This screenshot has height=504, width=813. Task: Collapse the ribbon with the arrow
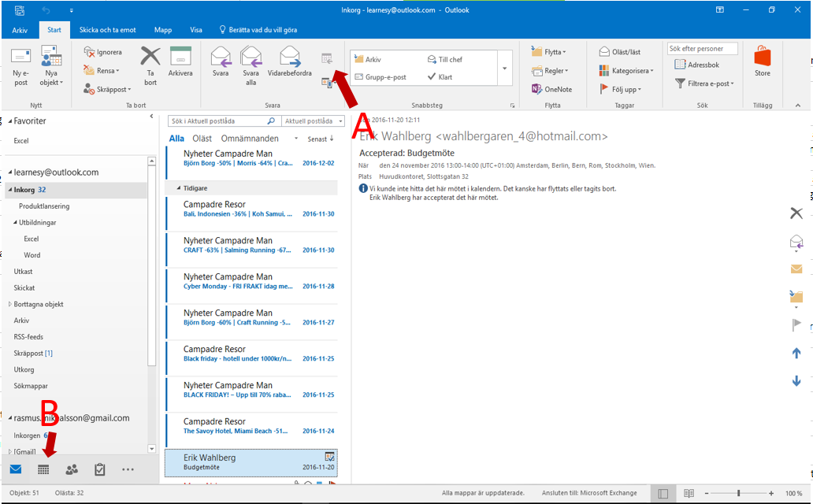click(798, 106)
